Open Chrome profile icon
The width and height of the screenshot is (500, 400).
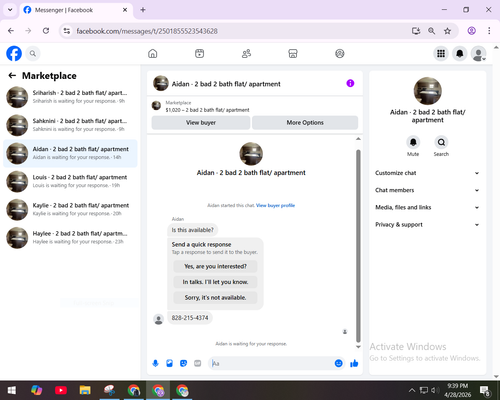[x=471, y=31]
